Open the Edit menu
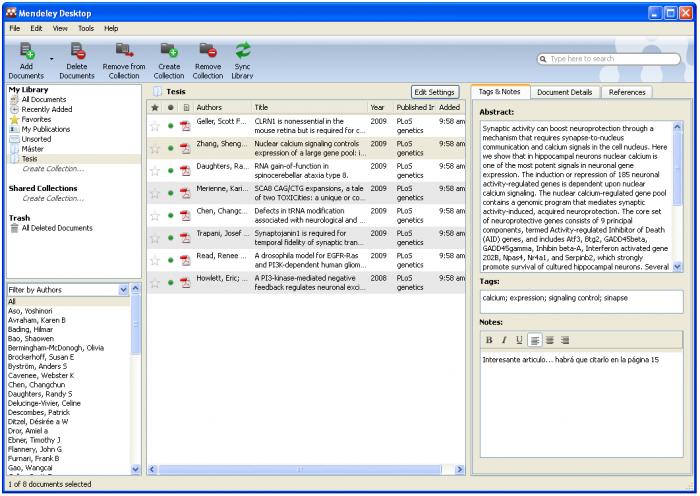This screenshot has height=496, width=700. pyautogui.click(x=36, y=28)
